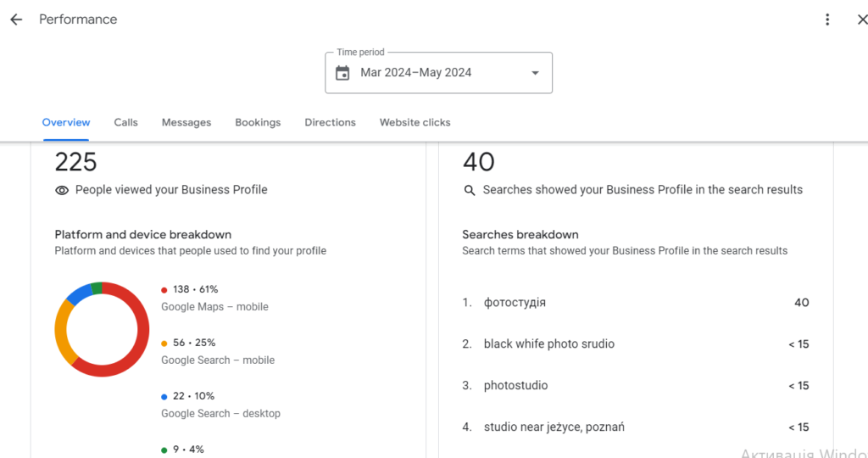This screenshot has width=868, height=458.
Task: Click the small green segment of the donut chart
Action: click(x=97, y=288)
